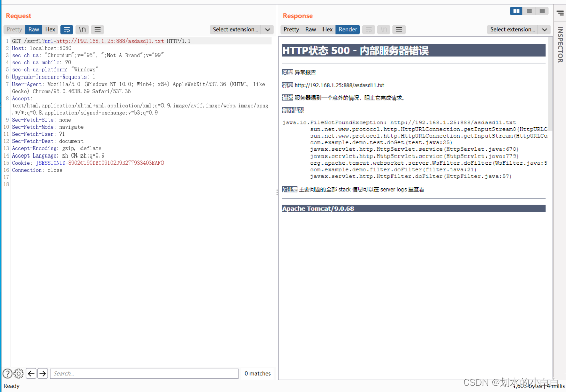Select Hex tab in Request panel
Screen dimensions: 566x392
tap(50, 30)
